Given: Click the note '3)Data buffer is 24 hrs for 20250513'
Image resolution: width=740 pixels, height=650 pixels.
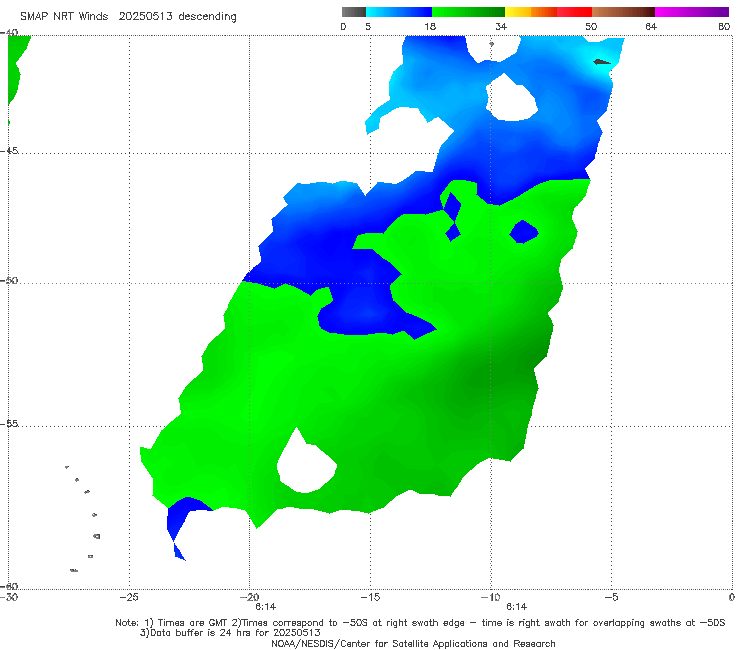Looking at the screenshot, I should coord(230,633).
